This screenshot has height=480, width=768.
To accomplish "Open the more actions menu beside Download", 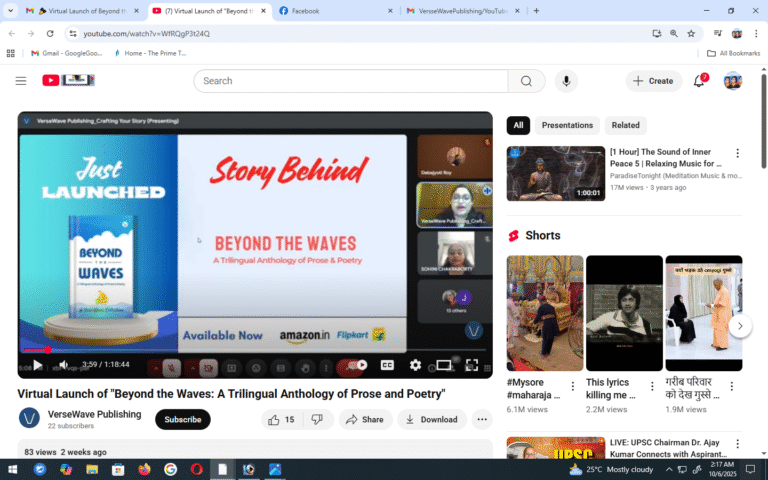I will (x=483, y=420).
